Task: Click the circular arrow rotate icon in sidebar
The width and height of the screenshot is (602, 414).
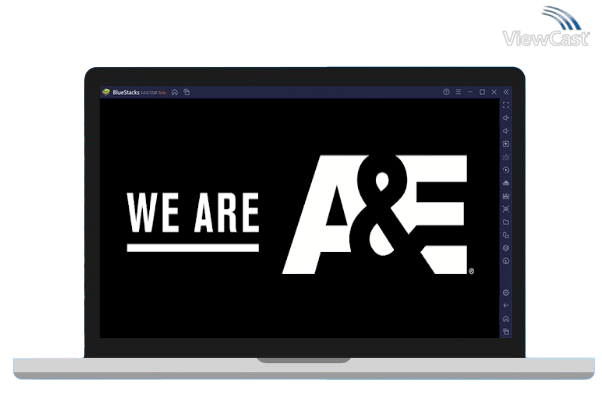Action: [506, 261]
